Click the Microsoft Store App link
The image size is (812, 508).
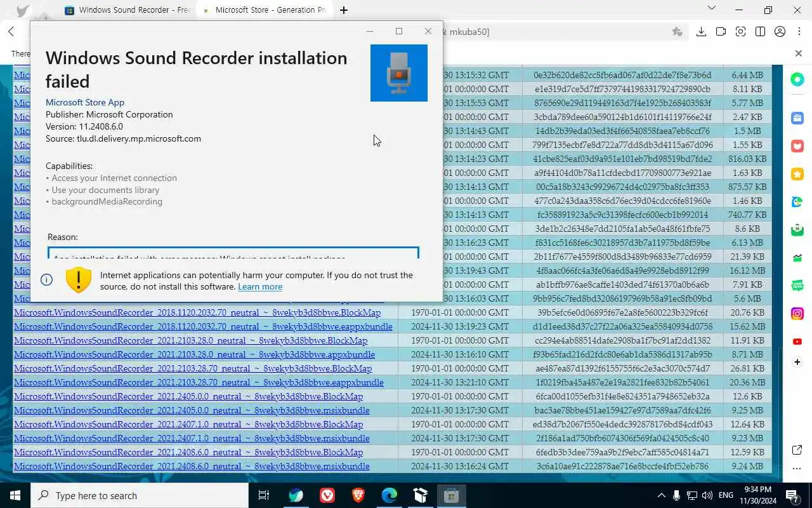click(x=85, y=102)
